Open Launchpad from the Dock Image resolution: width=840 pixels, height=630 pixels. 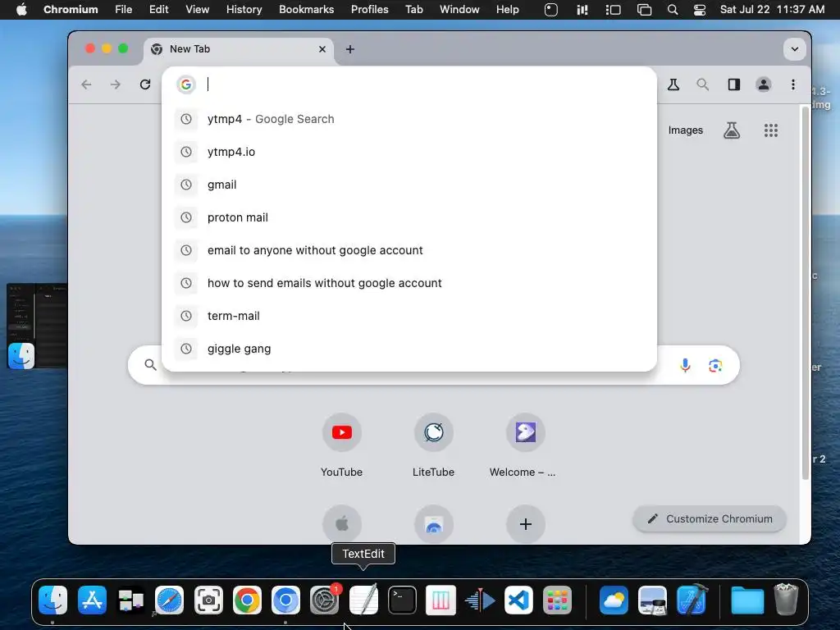pos(557,600)
